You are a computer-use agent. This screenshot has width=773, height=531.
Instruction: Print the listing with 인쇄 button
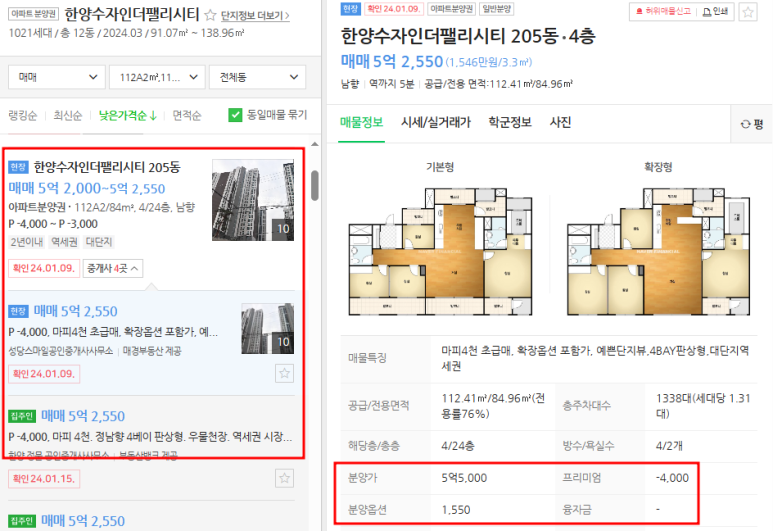point(715,11)
